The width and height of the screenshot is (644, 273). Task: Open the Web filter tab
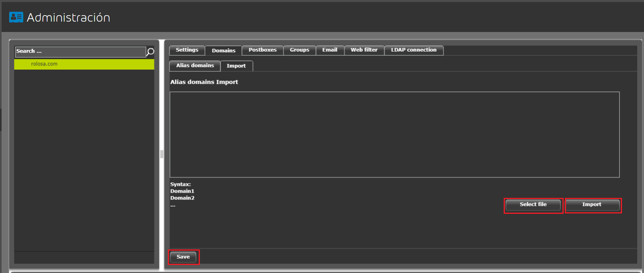(x=364, y=50)
